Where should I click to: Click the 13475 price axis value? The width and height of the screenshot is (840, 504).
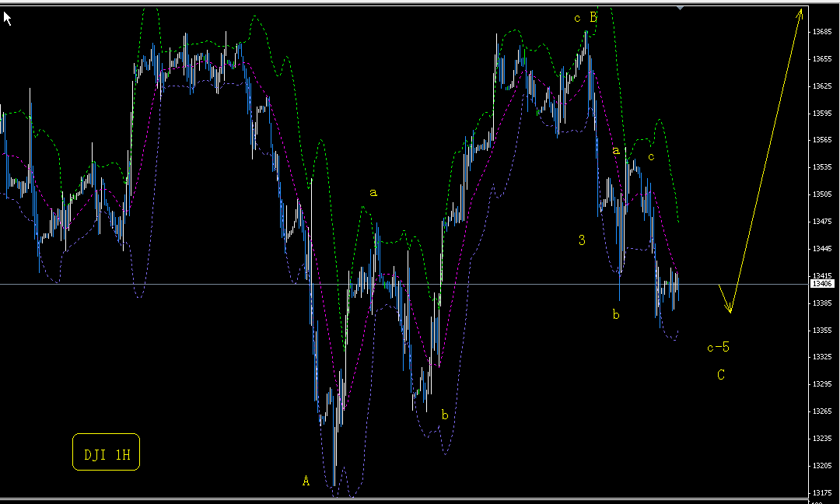(x=822, y=221)
